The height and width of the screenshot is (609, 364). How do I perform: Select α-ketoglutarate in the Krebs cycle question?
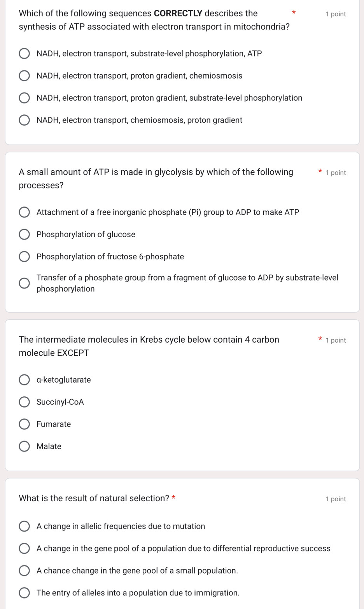point(24,379)
